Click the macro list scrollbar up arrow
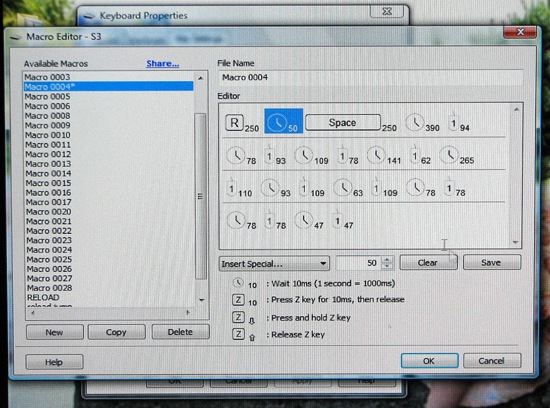This screenshot has height=408, width=550. tap(201, 78)
